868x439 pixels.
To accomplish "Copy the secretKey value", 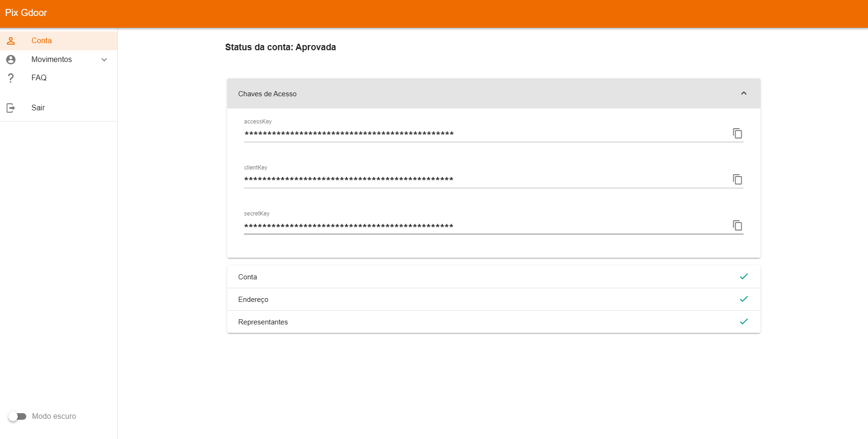I will [737, 225].
